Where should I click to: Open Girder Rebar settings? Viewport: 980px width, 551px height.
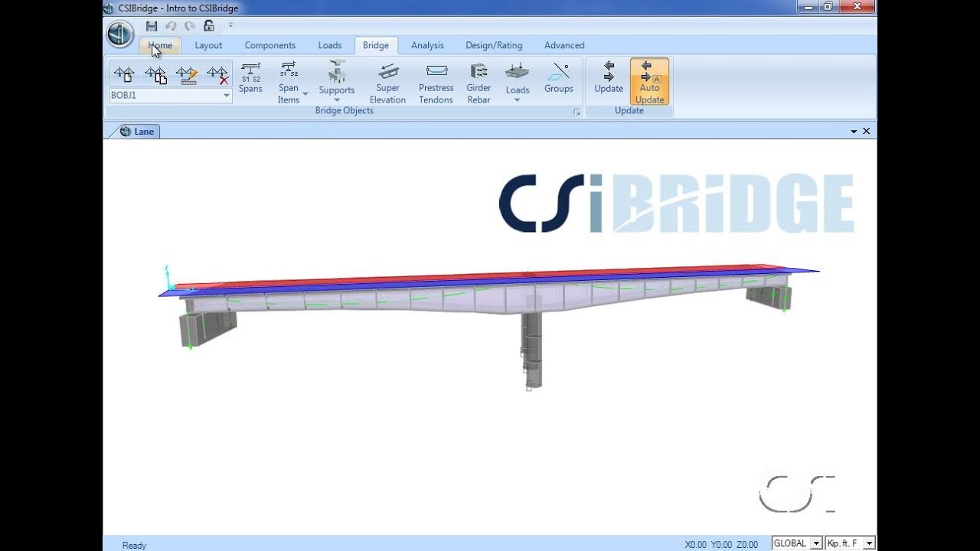479,83
